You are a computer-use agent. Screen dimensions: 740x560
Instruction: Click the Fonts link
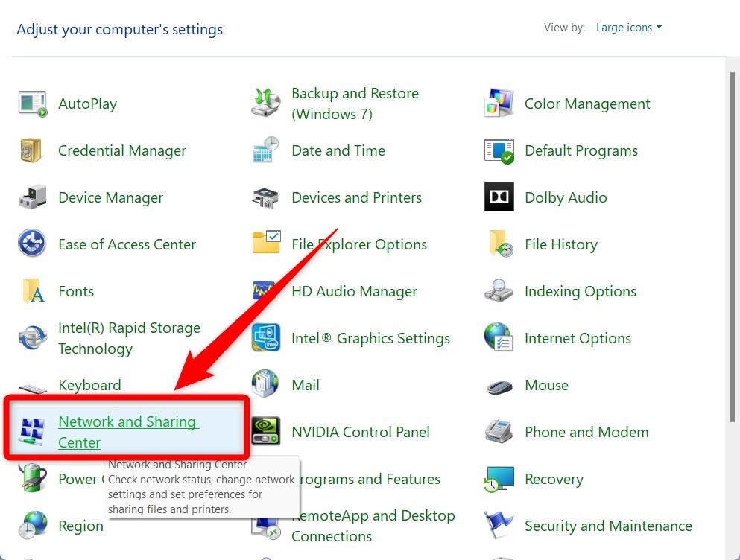coord(76,291)
